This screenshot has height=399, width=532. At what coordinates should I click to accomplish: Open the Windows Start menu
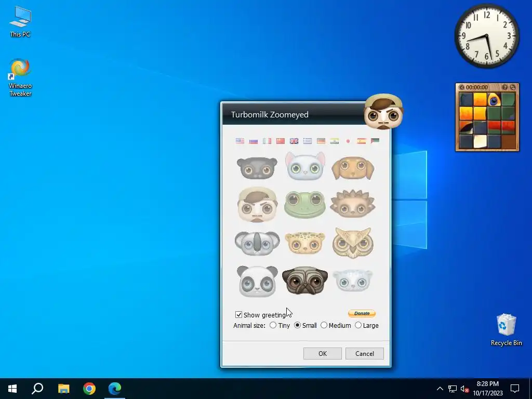point(12,389)
